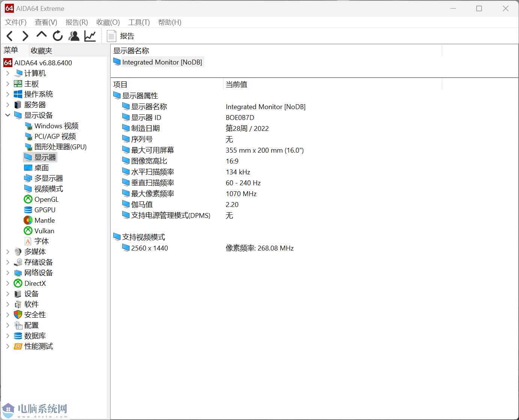519x420 pixels.
Task: Expand the 服务器 tree node
Action: point(7,105)
